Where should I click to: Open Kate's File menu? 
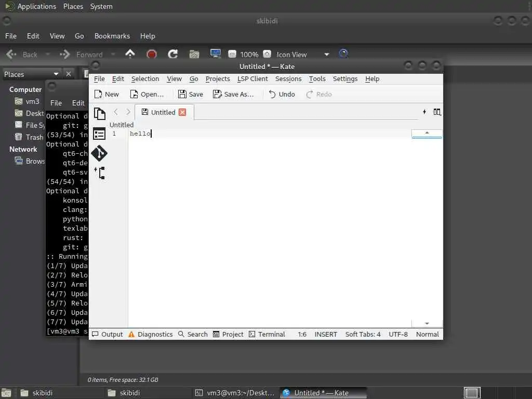pos(99,79)
